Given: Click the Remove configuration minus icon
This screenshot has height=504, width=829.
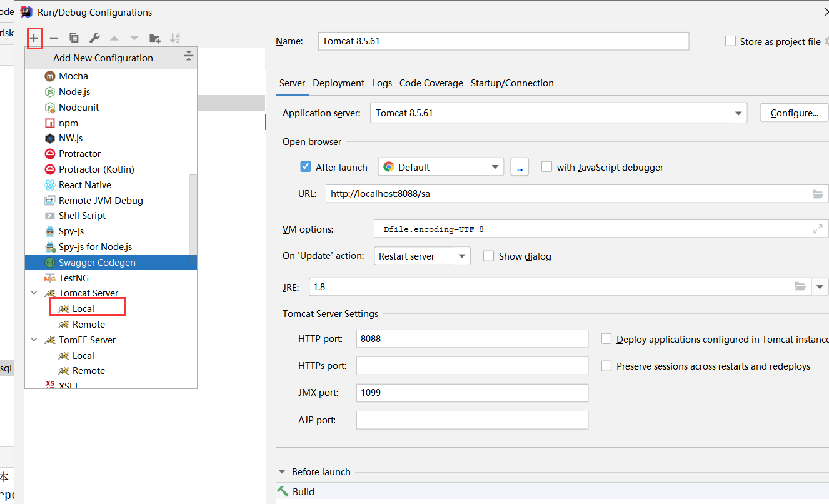Looking at the screenshot, I should coord(54,38).
